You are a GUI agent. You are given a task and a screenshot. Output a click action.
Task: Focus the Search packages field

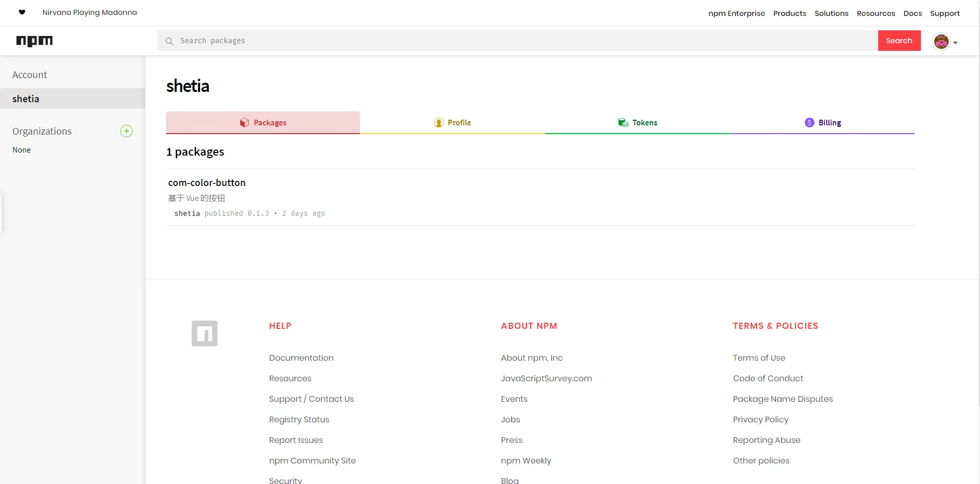coord(518,41)
